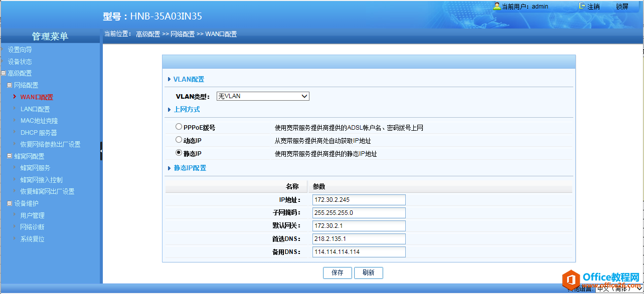This screenshot has height=294, width=644.
Task: Select the 动态IP radio button
Action: coord(179,140)
